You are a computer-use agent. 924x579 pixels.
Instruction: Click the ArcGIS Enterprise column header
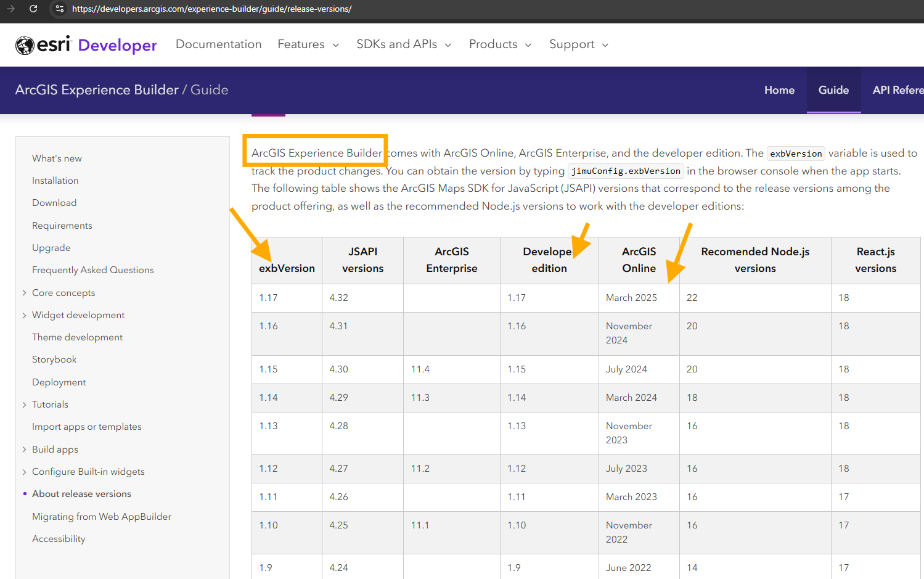click(452, 260)
